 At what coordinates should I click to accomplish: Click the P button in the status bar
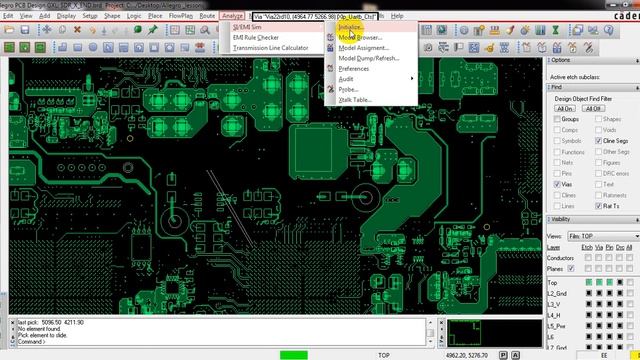pos(503,355)
